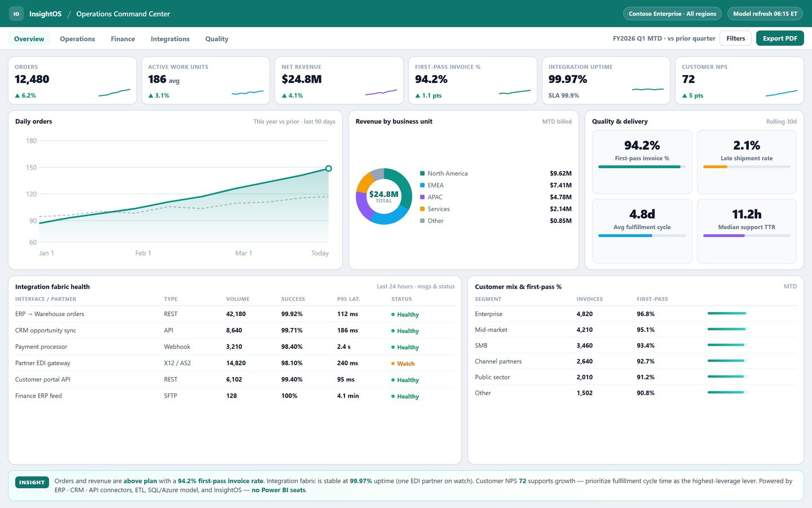
Task: Click the "no Power BI seats" text
Action: [x=279, y=490]
